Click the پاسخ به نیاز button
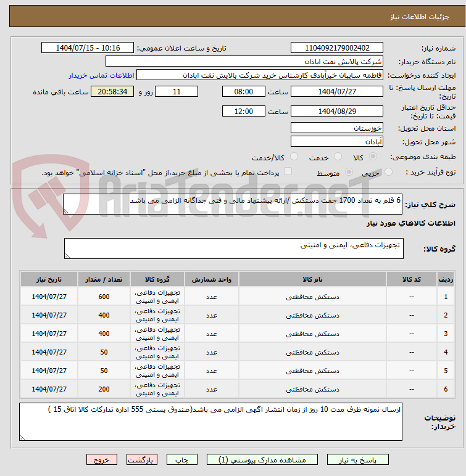The width and height of the screenshot is (466, 476). point(358,459)
